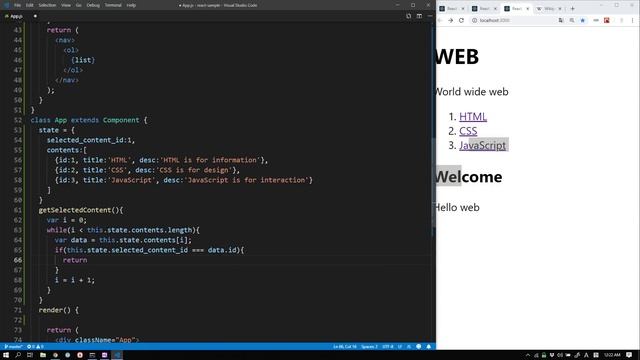Click the 'World wide web' text
640x360 pixels.
tap(472, 92)
